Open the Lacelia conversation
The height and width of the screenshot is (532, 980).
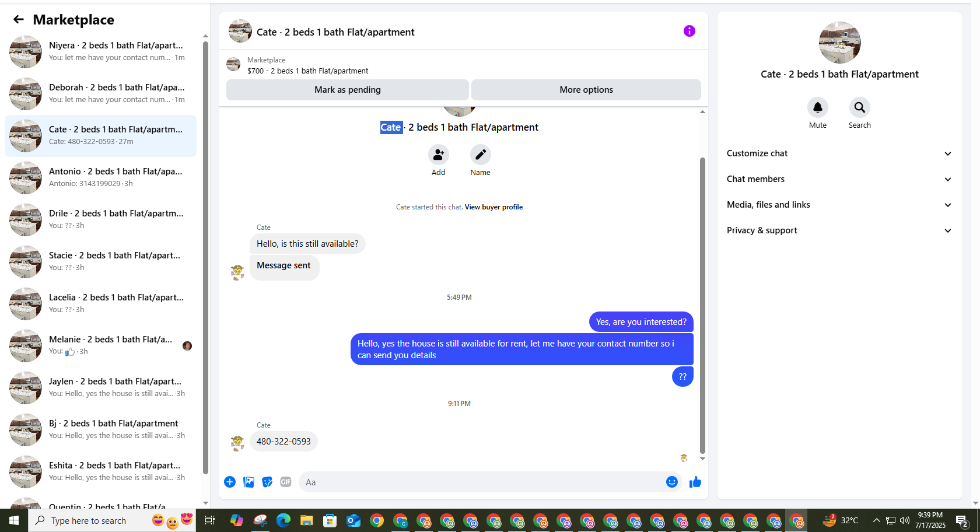coord(100,304)
